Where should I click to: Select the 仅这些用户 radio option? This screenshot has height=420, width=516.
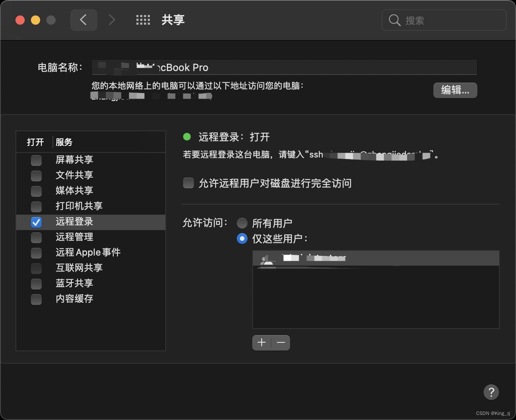[242, 239]
